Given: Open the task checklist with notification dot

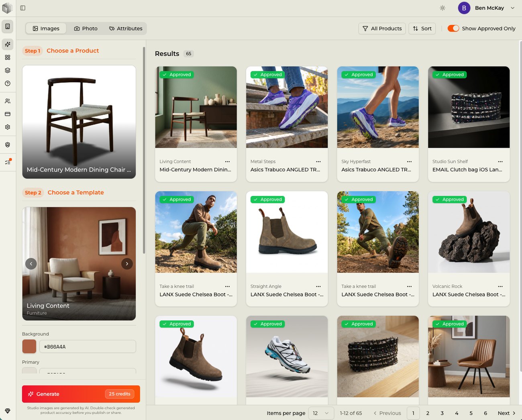Looking at the screenshot, I should (8, 162).
